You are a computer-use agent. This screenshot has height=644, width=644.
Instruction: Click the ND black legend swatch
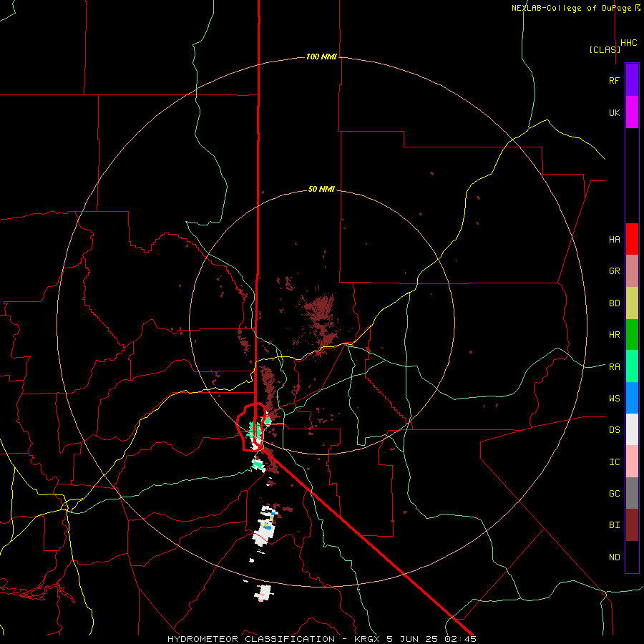coord(632,557)
